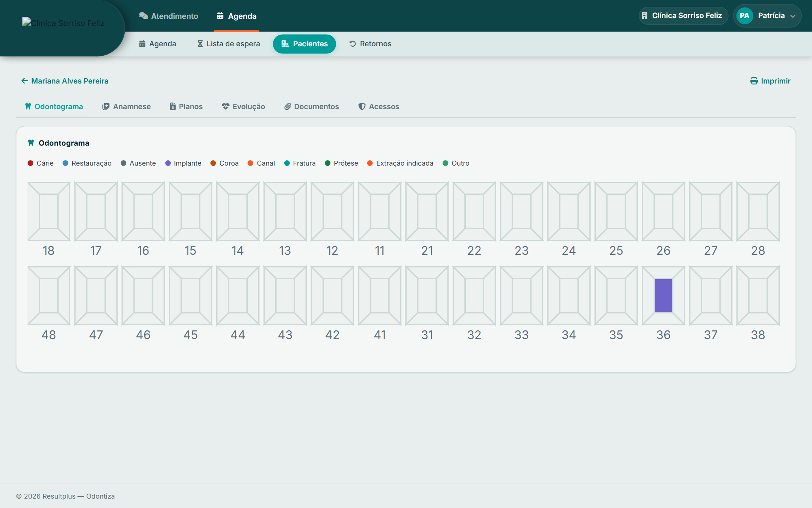Screen dimensions: 812x508
Task: Select tooth 44 diagram
Action: pos(238,295)
